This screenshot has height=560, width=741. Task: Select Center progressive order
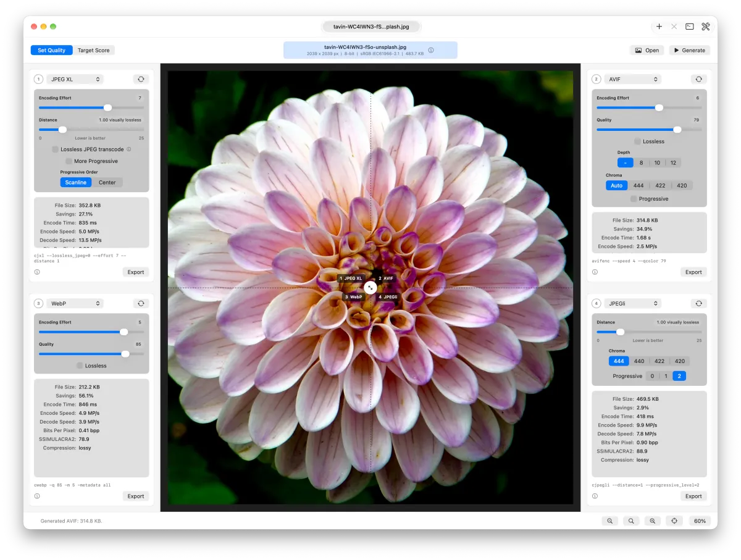point(107,182)
